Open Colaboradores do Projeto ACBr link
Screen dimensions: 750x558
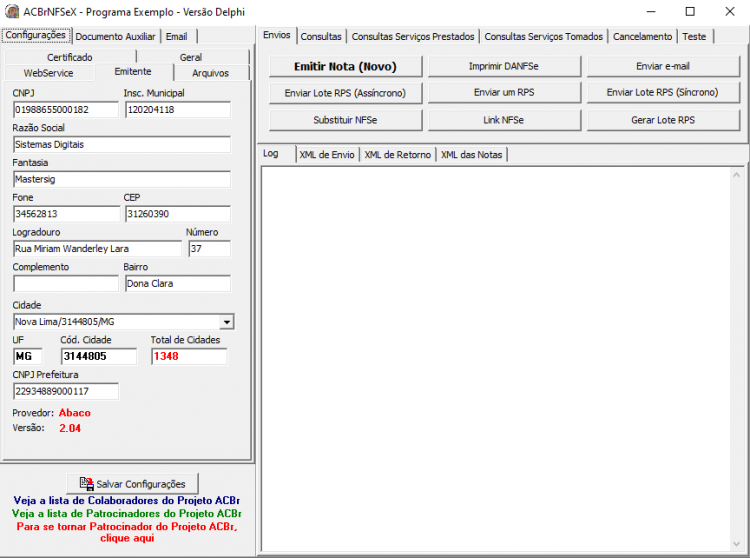click(x=127, y=500)
